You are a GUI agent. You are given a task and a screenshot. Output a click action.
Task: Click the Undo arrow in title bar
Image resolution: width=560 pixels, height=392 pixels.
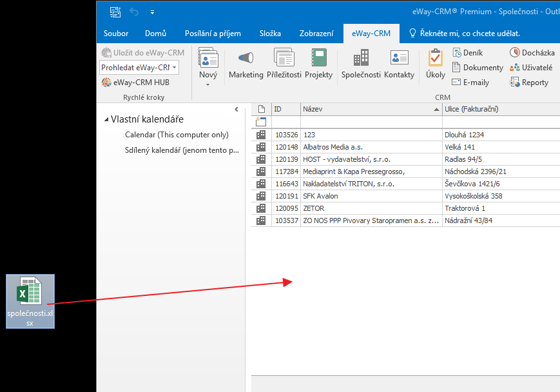tap(134, 12)
